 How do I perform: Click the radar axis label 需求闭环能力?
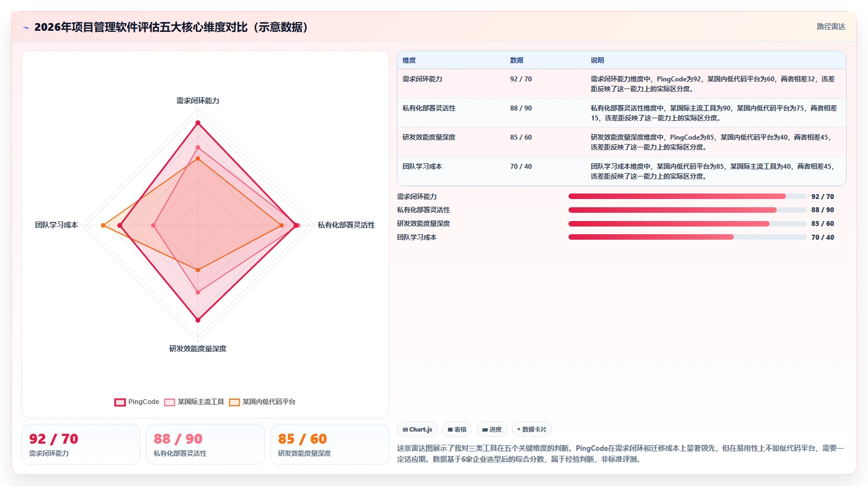click(198, 101)
